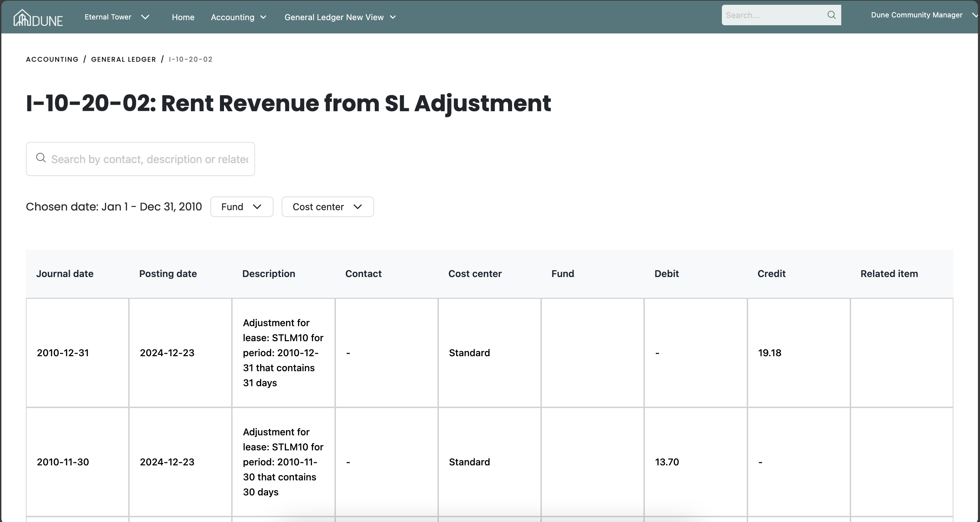
Task: Open the General Ledger New View menu
Action: (333, 17)
